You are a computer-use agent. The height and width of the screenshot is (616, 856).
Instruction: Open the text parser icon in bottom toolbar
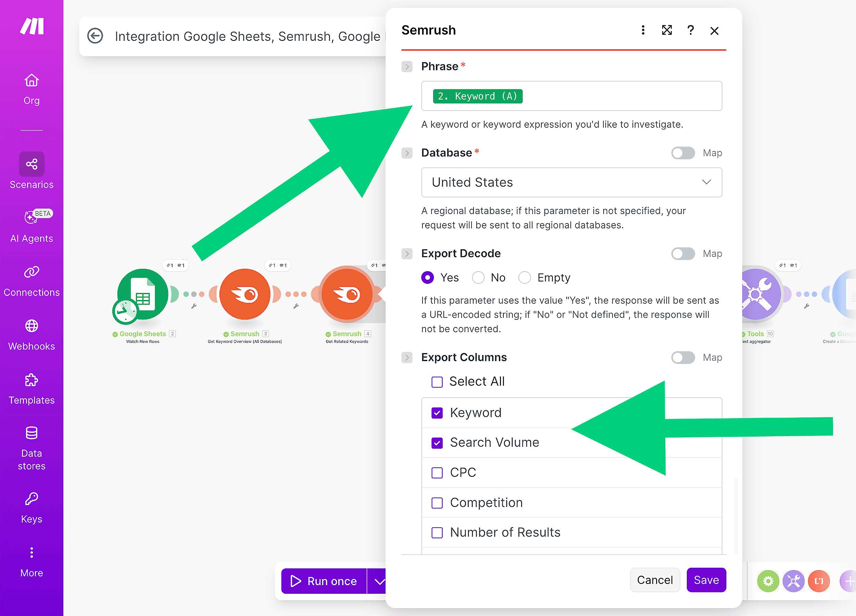point(819,581)
